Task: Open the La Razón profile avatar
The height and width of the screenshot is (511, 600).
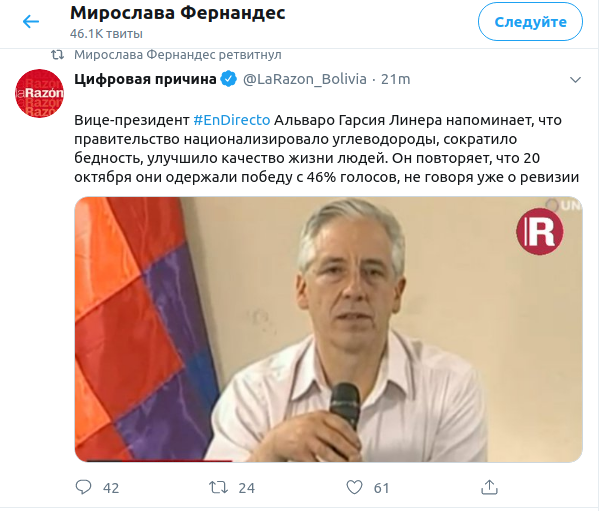Action: tap(39, 93)
